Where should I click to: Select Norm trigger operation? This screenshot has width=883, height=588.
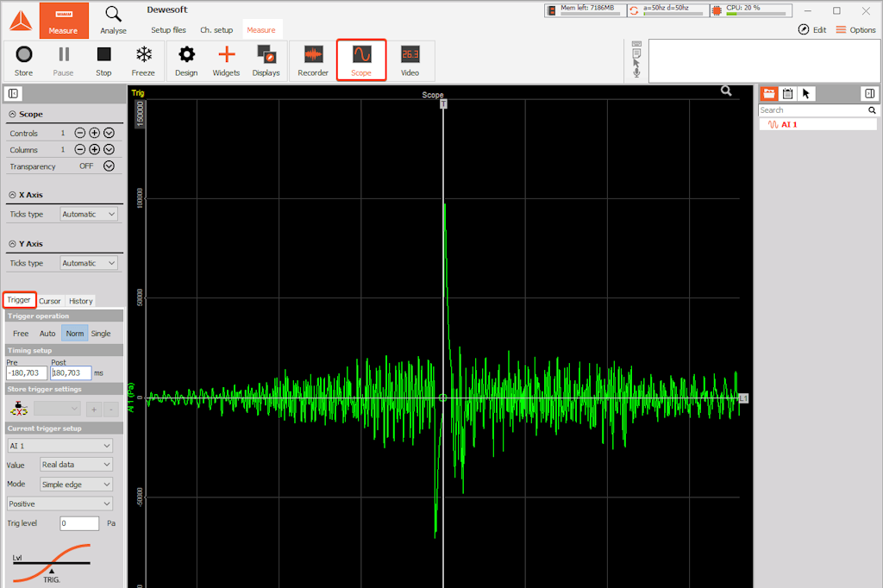point(75,334)
